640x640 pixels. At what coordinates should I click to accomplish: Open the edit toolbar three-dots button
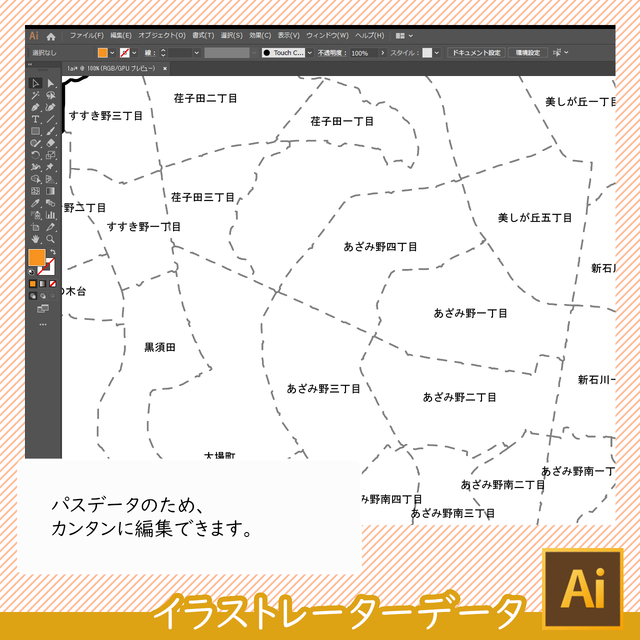[x=43, y=324]
